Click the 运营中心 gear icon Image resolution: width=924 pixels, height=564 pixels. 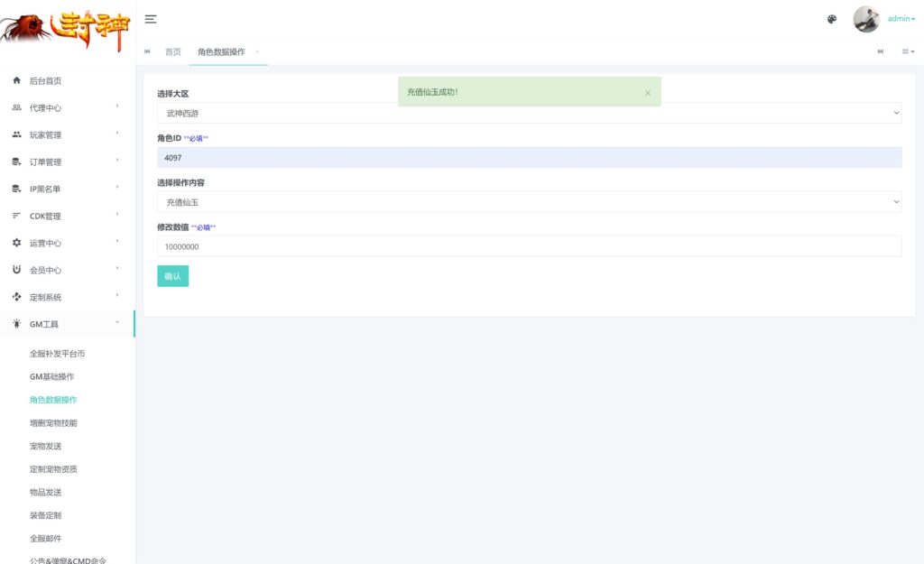16,244
